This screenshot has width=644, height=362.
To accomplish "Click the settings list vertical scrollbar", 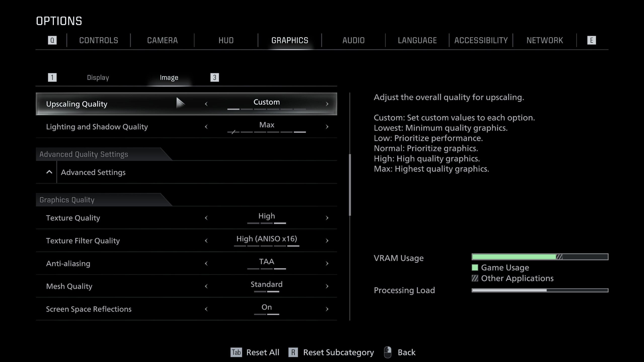I will coord(350,185).
